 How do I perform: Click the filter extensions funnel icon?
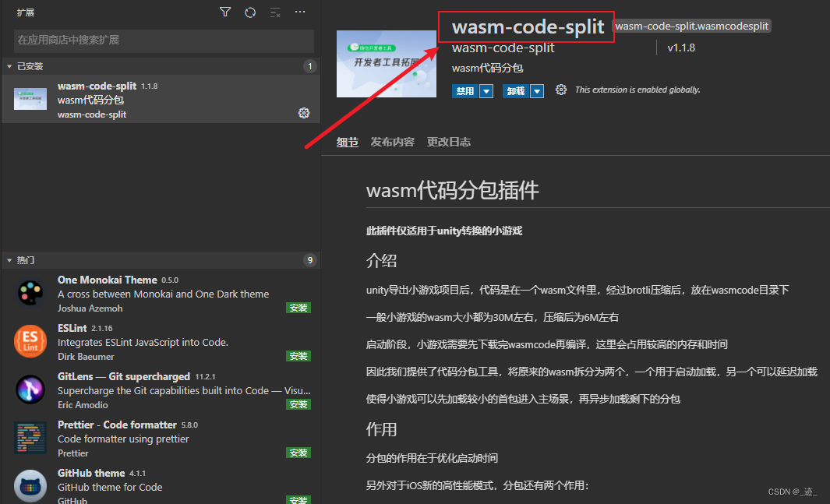click(225, 12)
